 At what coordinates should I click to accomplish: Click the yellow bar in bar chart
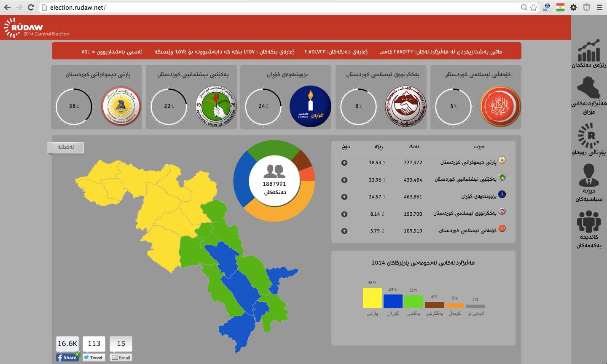tap(372, 297)
